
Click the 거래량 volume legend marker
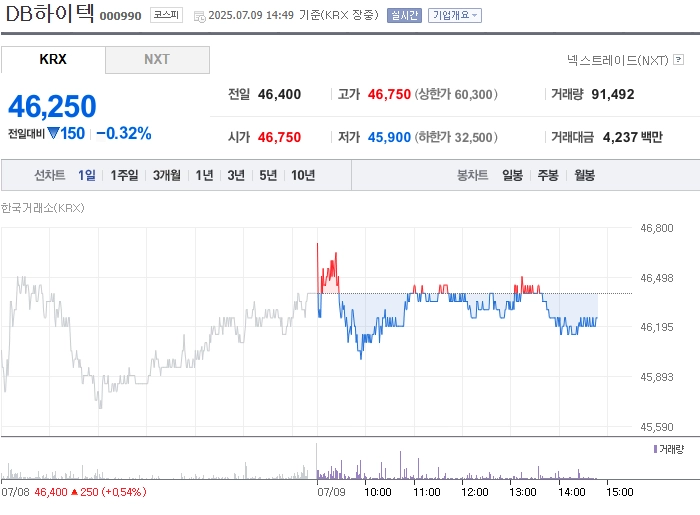coord(655,449)
